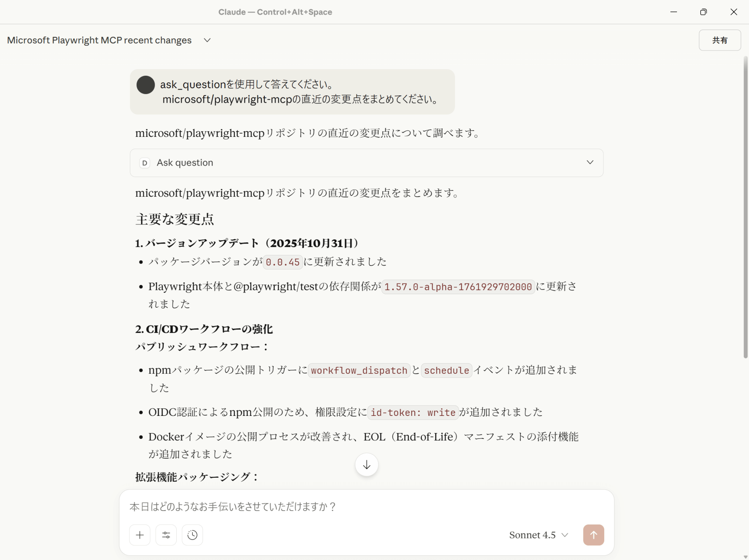Expand the Ask question tool block
The width and height of the screenshot is (749, 560).
point(590,162)
